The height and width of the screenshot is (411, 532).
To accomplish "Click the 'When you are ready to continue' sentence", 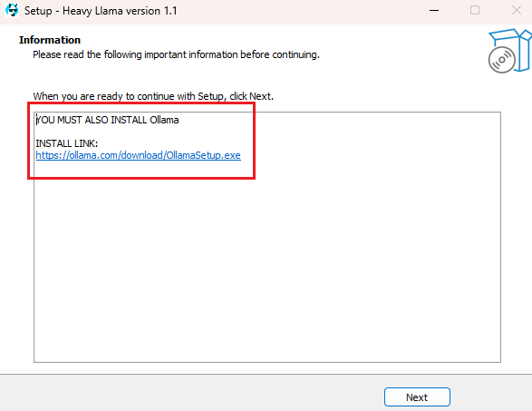I will (x=153, y=96).
